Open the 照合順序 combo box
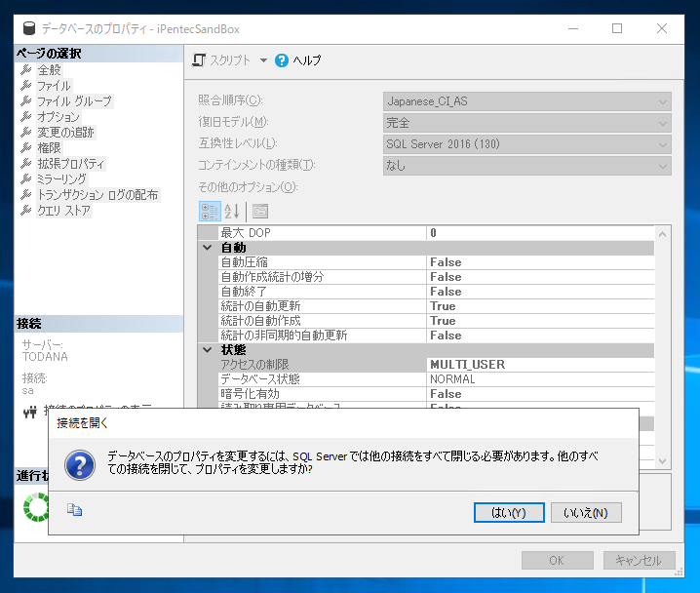Screen dimensions: 700x593 [x=527, y=101]
